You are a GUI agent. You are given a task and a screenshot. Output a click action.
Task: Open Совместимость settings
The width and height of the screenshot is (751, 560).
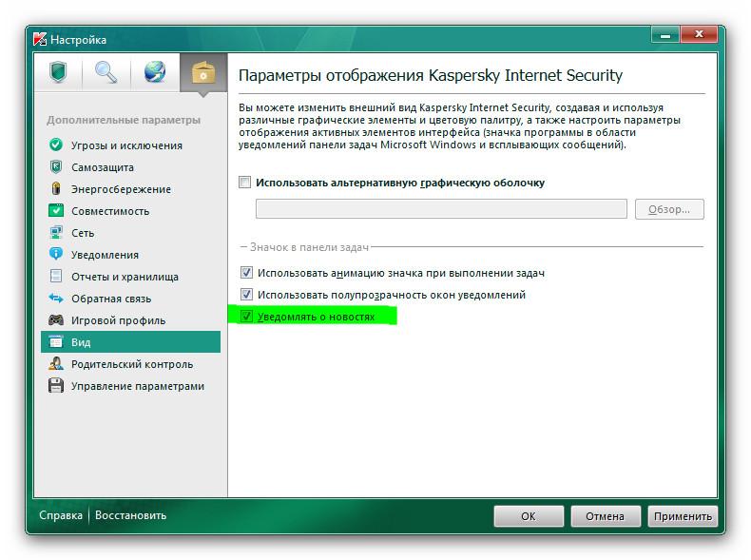pos(130,211)
